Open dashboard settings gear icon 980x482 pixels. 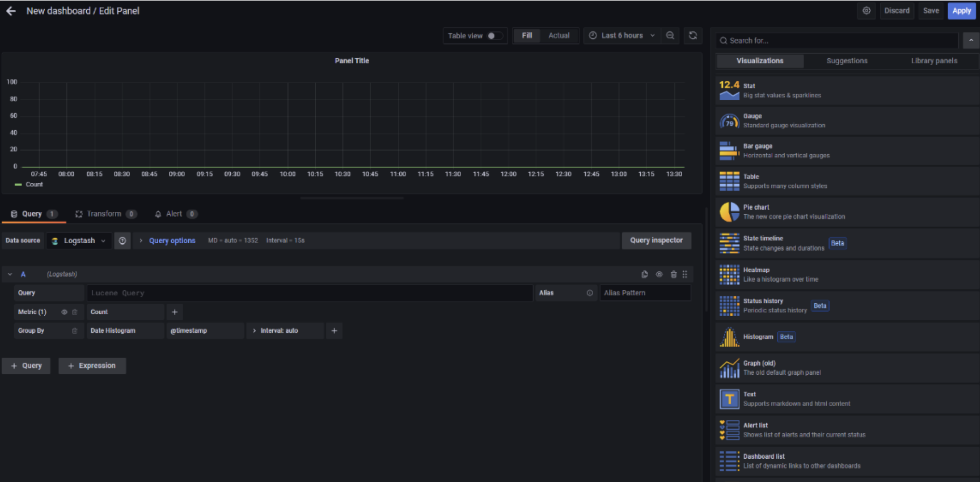click(866, 11)
